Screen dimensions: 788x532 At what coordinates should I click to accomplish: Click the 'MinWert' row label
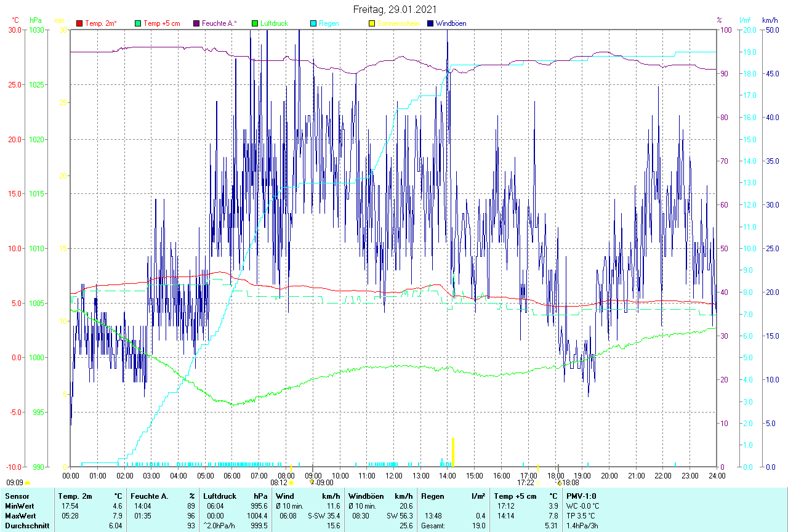pyautogui.click(x=18, y=506)
